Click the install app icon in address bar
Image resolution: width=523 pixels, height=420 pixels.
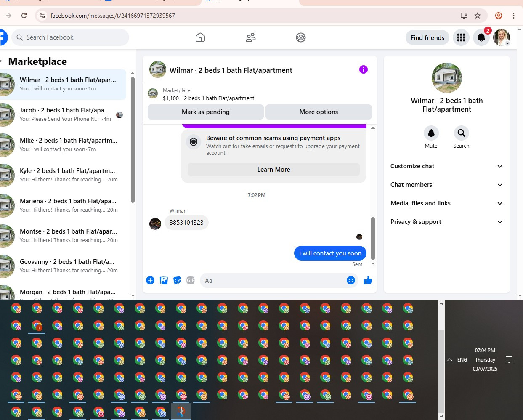(x=464, y=16)
